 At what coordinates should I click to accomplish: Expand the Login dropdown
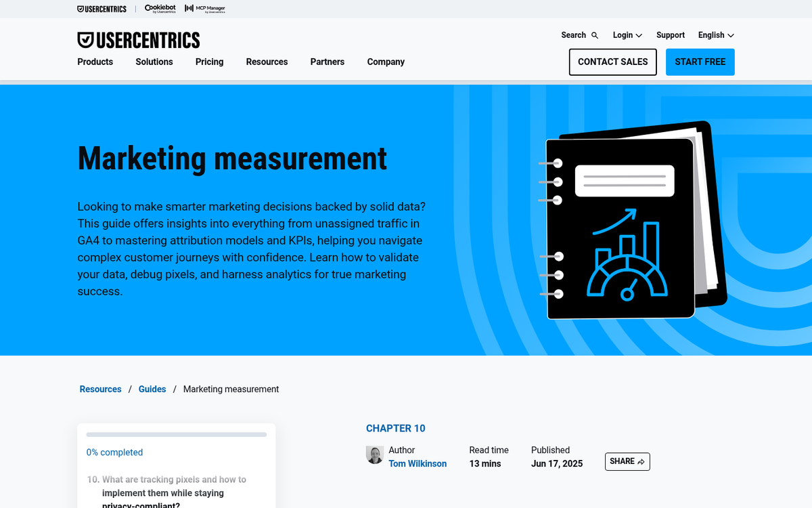pos(627,35)
